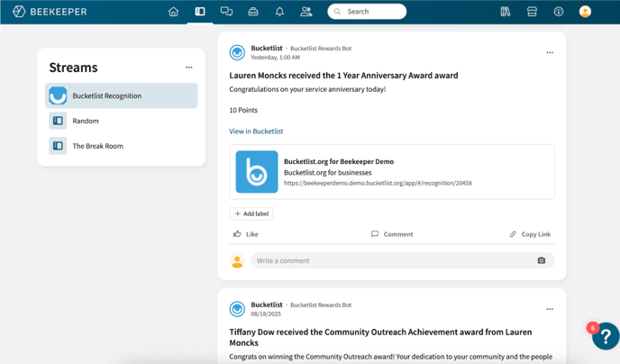Click the Lauren Moncks anniversary award title
The width and height of the screenshot is (620, 364).
343,76
